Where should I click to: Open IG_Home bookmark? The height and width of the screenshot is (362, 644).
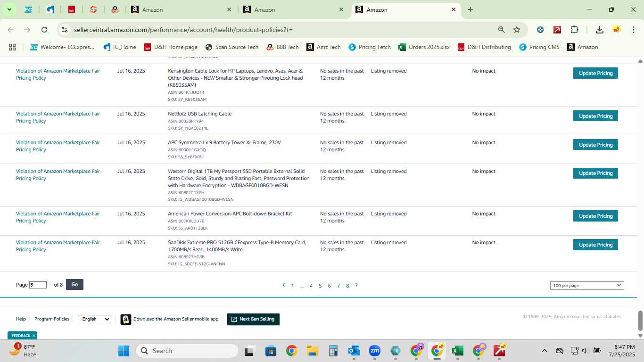coord(120,47)
